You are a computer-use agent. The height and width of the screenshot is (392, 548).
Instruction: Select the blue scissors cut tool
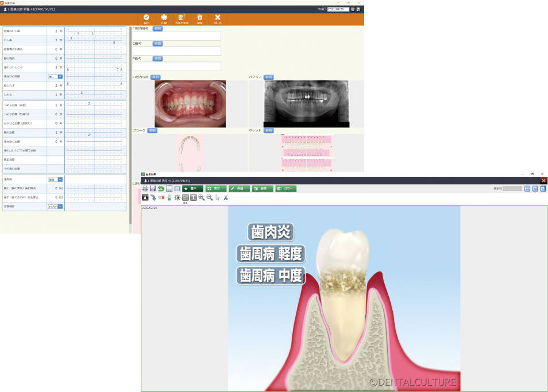226,197
